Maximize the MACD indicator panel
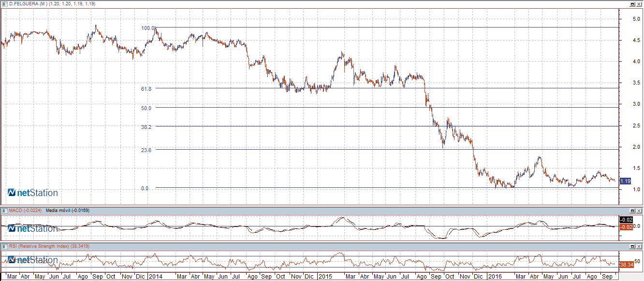Screen dimensions: 644x281 pos(632,211)
